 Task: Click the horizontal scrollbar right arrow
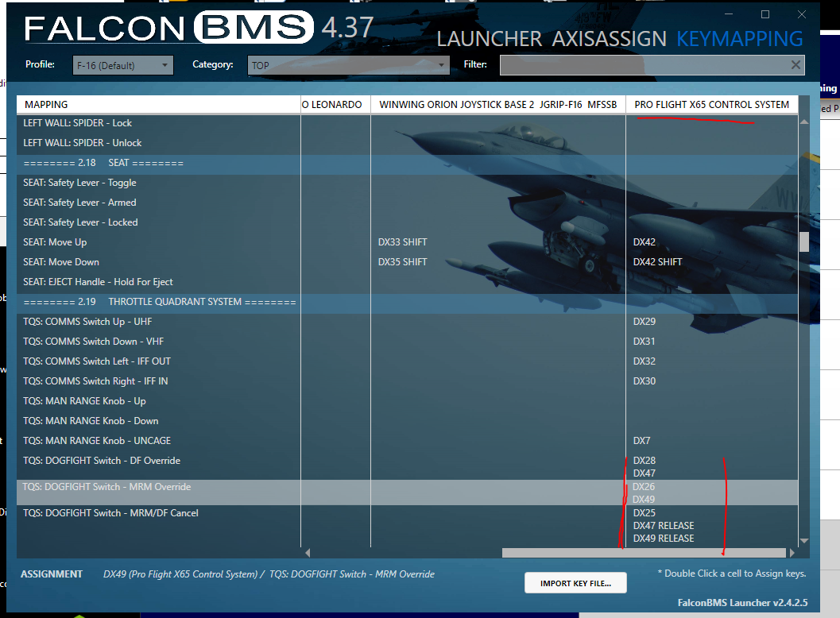[792, 553]
